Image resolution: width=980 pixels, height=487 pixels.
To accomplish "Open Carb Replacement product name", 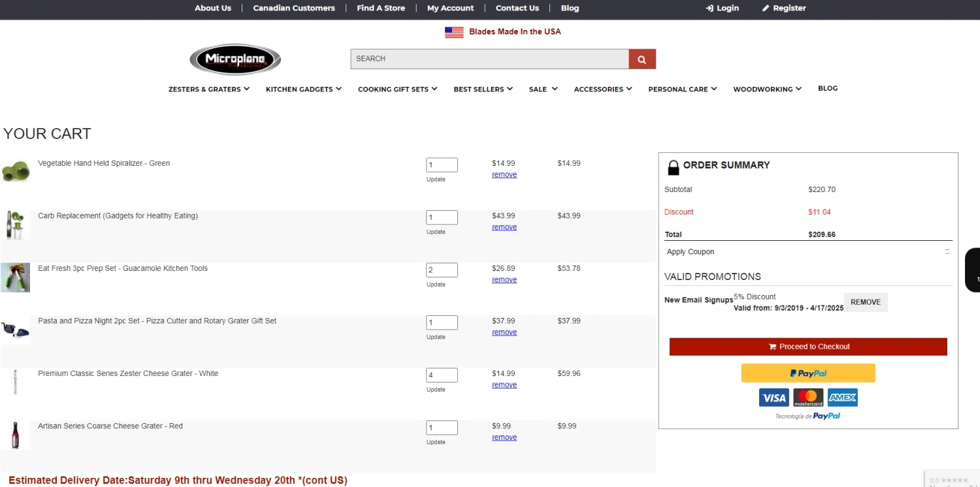I will point(118,216).
